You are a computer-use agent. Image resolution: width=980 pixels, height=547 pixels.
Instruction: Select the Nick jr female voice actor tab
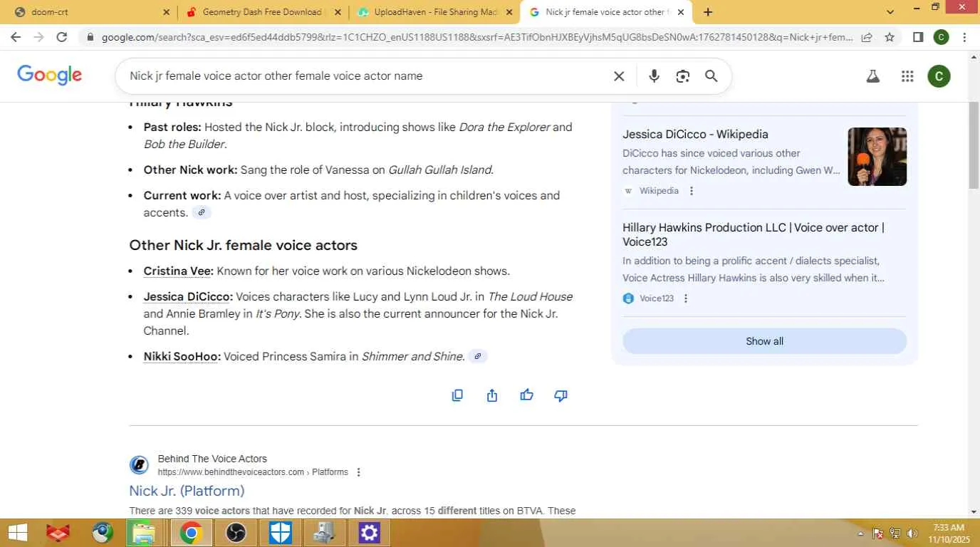[605, 12]
